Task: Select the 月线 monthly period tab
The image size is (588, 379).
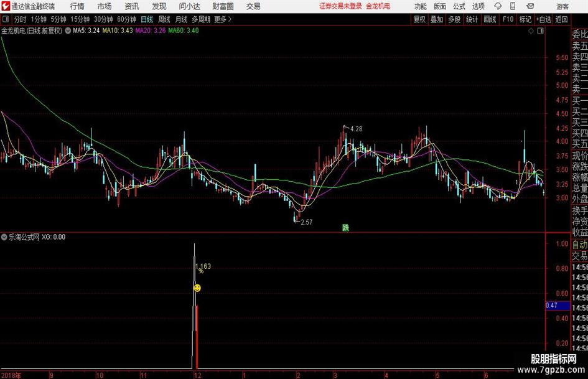Action: point(182,19)
